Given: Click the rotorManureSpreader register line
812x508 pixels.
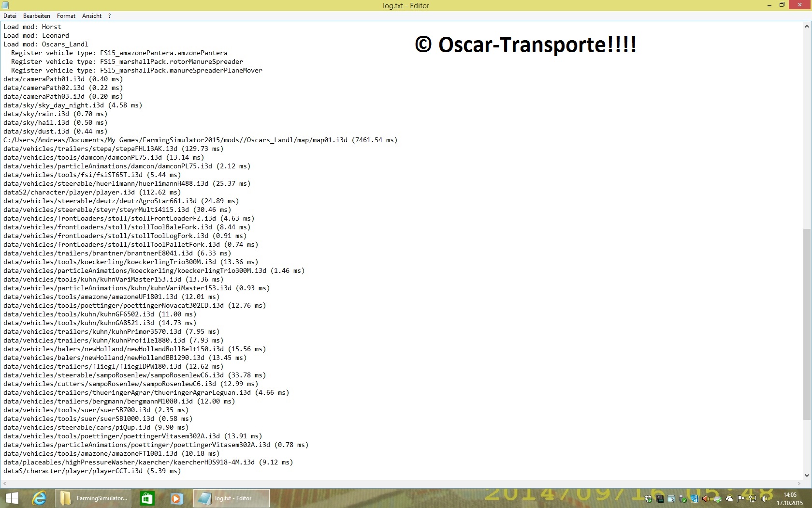Looking at the screenshot, I should coord(127,62).
